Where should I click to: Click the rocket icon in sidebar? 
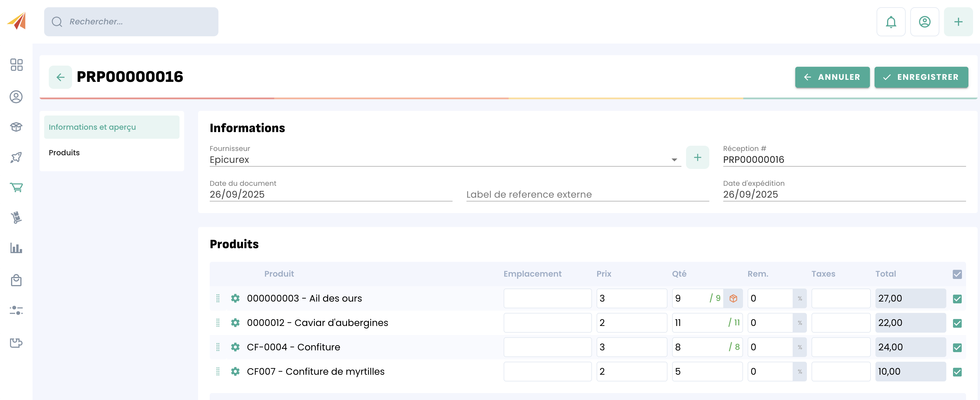point(16,157)
